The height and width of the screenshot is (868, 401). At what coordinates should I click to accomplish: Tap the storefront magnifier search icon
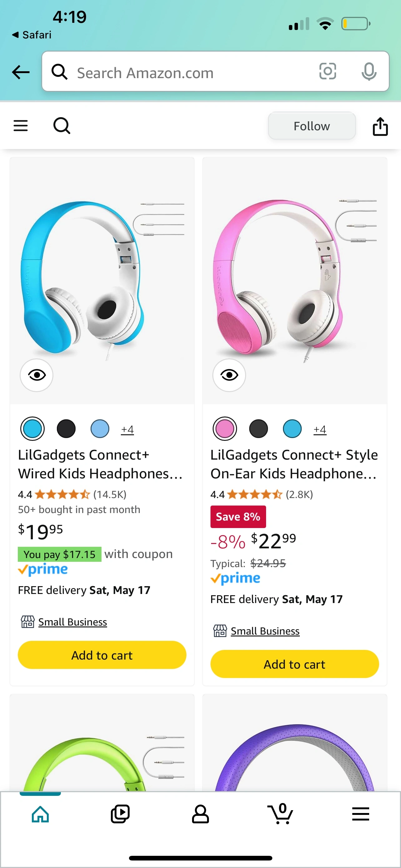[x=62, y=126]
